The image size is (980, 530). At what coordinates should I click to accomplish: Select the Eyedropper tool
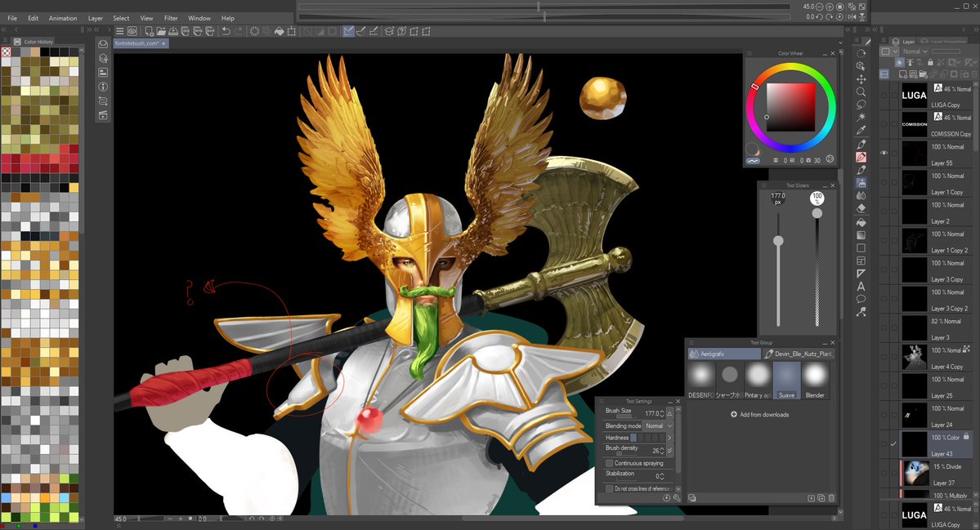(861, 131)
